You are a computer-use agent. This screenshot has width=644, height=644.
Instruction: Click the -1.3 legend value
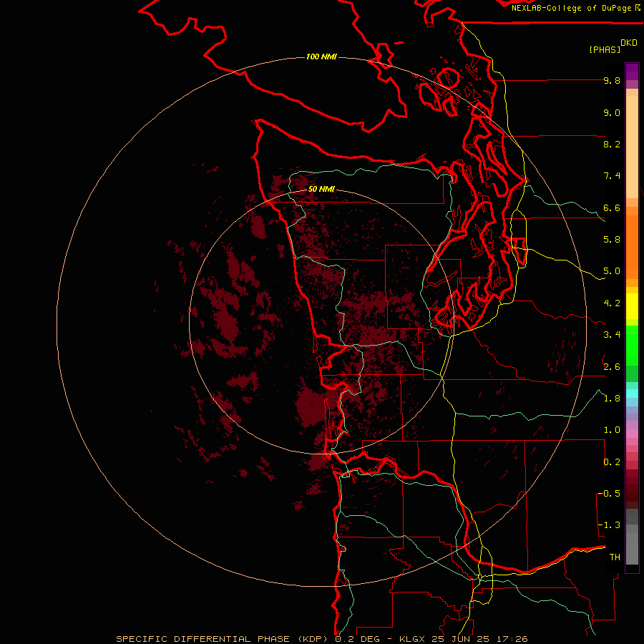609,525
